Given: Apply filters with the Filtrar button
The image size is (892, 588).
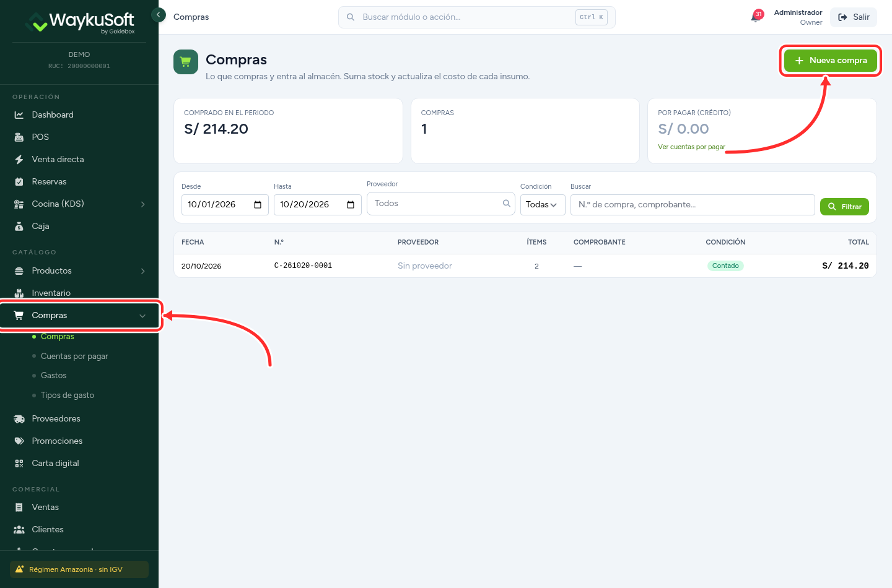Looking at the screenshot, I should pos(844,207).
